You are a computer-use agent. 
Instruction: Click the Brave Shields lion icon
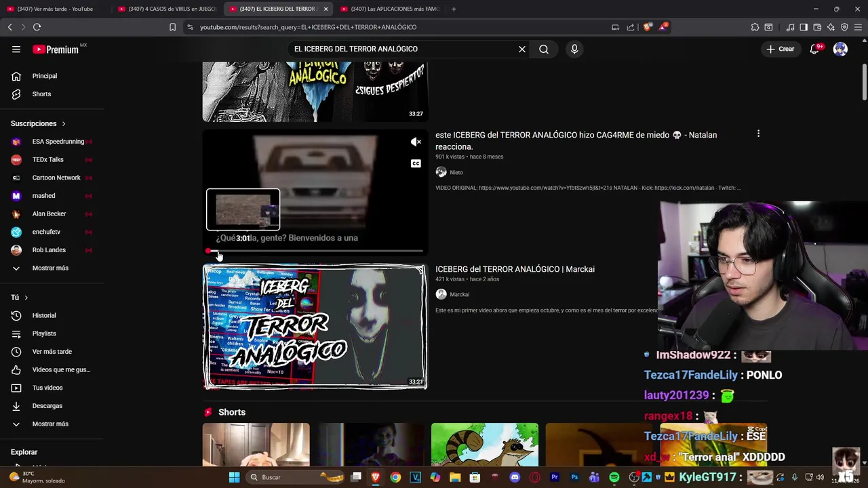point(648,27)
